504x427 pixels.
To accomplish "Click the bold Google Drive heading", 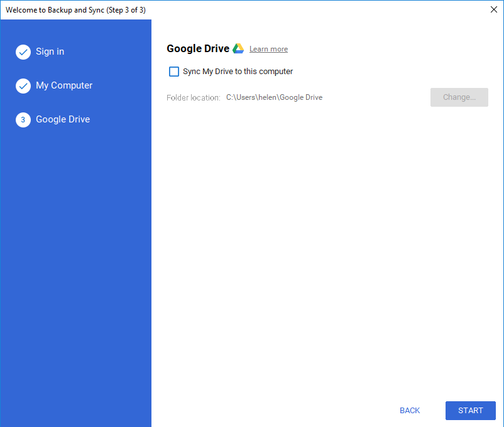I will click(198, 49).
